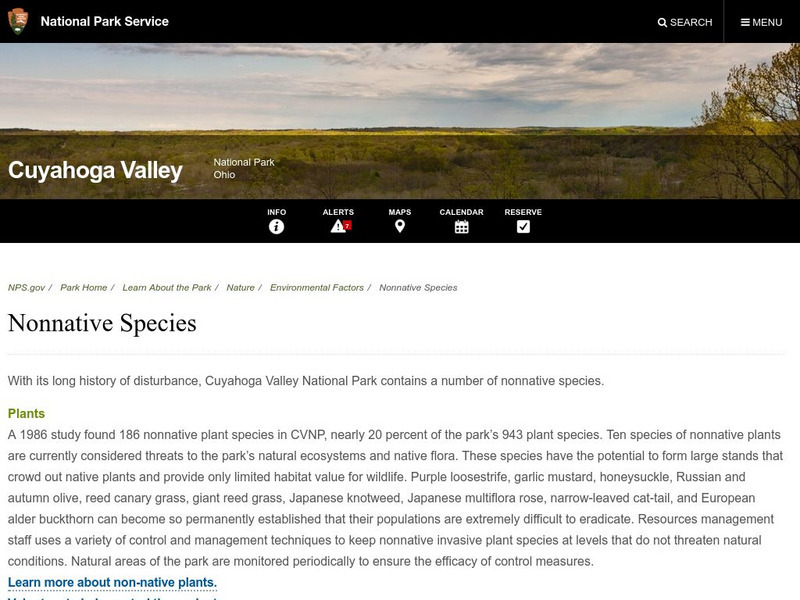Click the SEARCH text label in header
Screen dimensions: 800x600
[x=691, y=22]
